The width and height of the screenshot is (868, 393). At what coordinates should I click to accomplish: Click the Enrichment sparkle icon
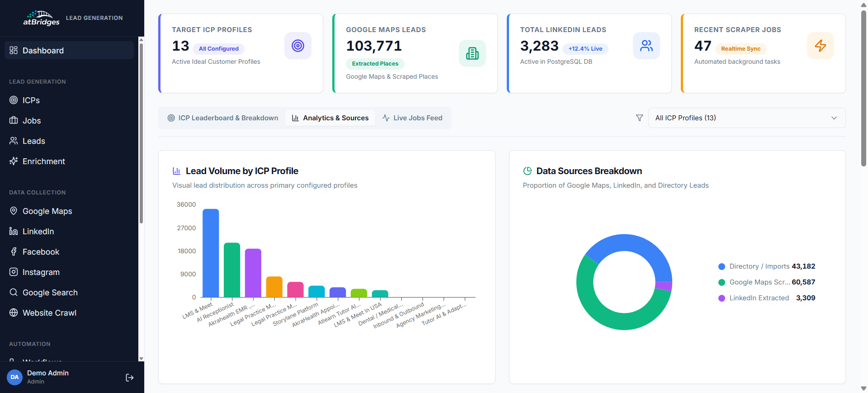tap(14, 161)
